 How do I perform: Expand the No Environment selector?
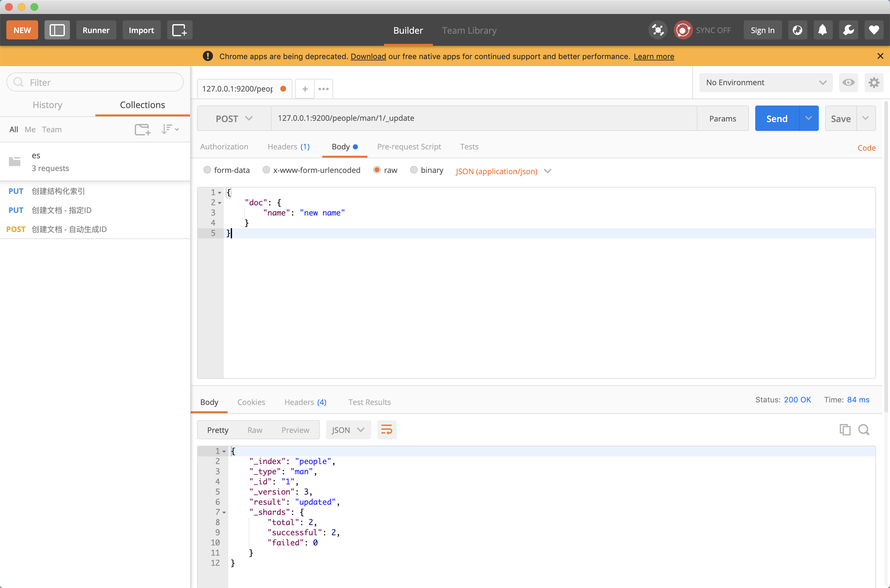[x=765, y=83]
